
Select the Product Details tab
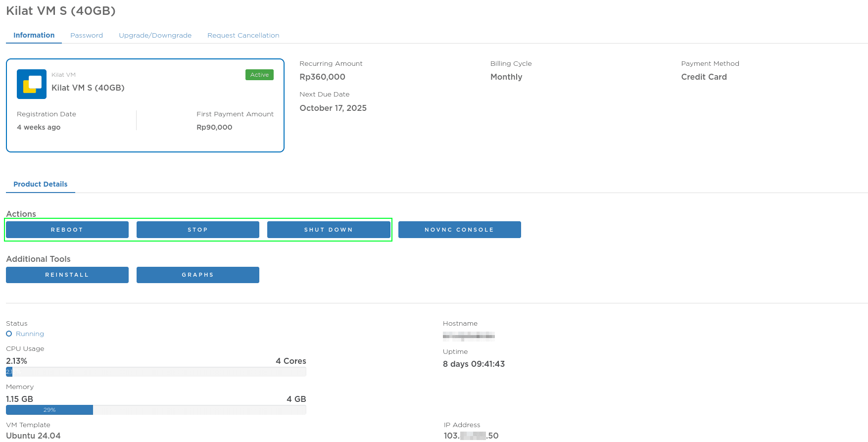40,184
